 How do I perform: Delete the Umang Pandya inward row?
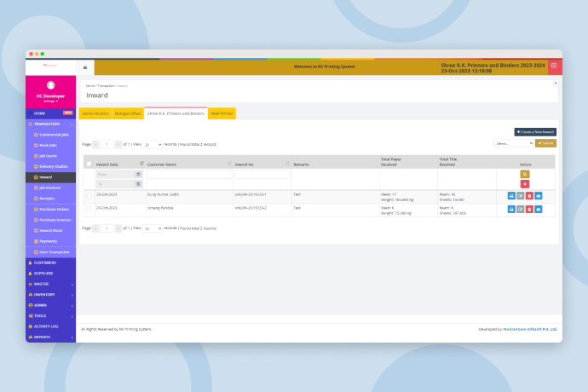[x=529, y=210]
